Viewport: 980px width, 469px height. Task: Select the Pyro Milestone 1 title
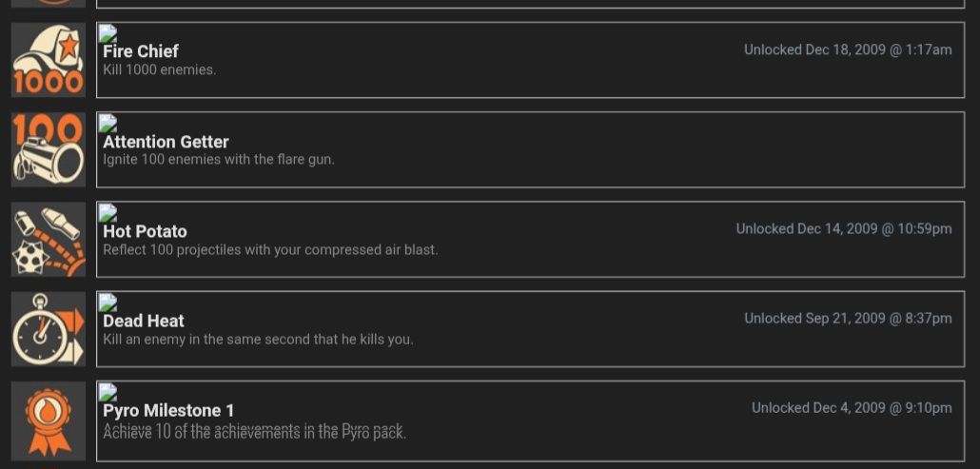coord(168,410)
